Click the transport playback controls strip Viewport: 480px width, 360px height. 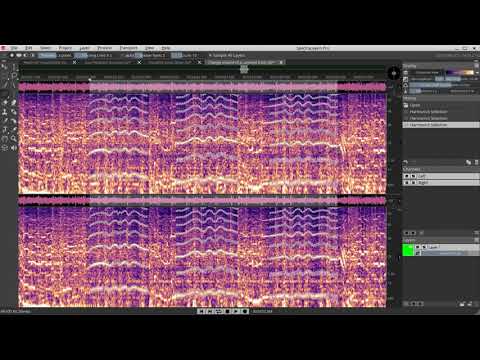tap(223, 311)
